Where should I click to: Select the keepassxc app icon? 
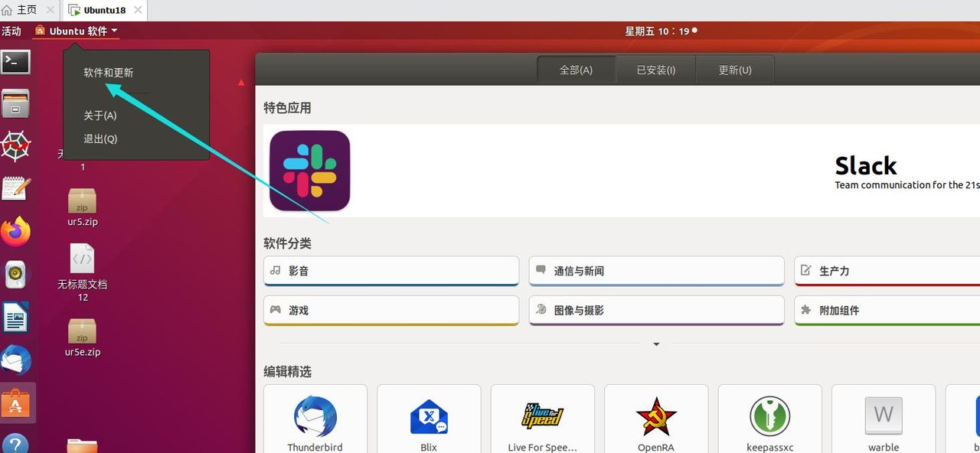click(769, 417)
